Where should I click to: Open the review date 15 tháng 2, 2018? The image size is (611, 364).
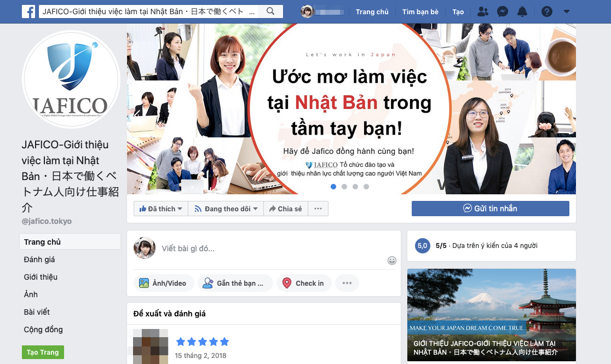point(200,355)
